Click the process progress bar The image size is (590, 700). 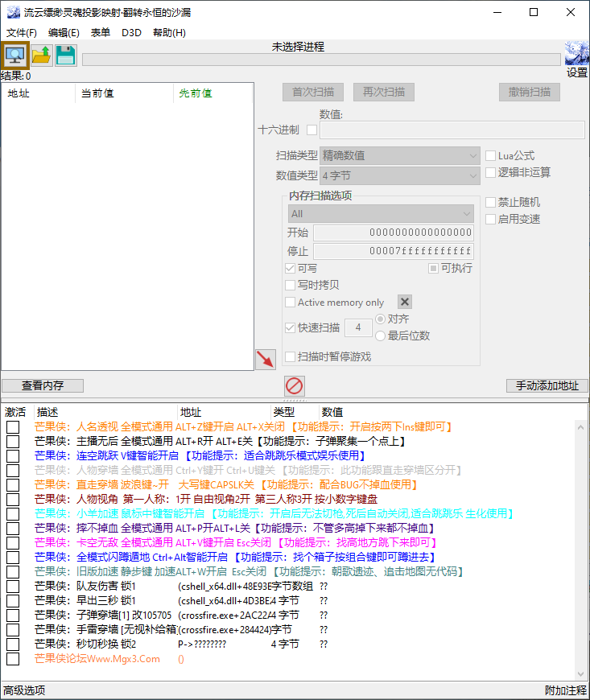coord(321,60)
